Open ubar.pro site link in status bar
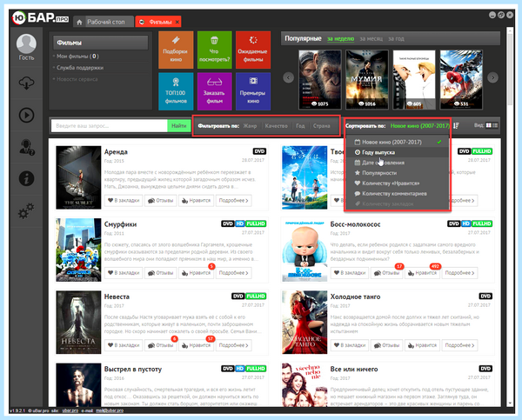This screenshot has height=420, width=522. pyautogui.click(x=70, y=410)
